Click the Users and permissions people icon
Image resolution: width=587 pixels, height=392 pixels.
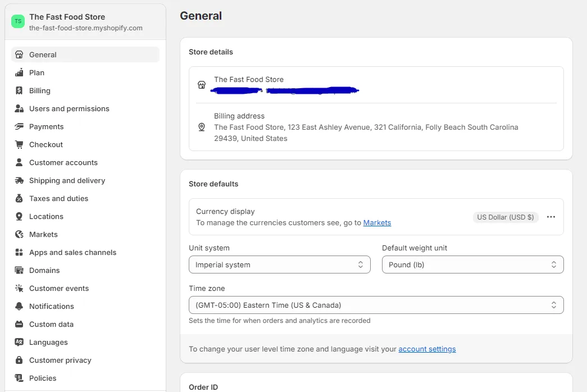[19, 108]
